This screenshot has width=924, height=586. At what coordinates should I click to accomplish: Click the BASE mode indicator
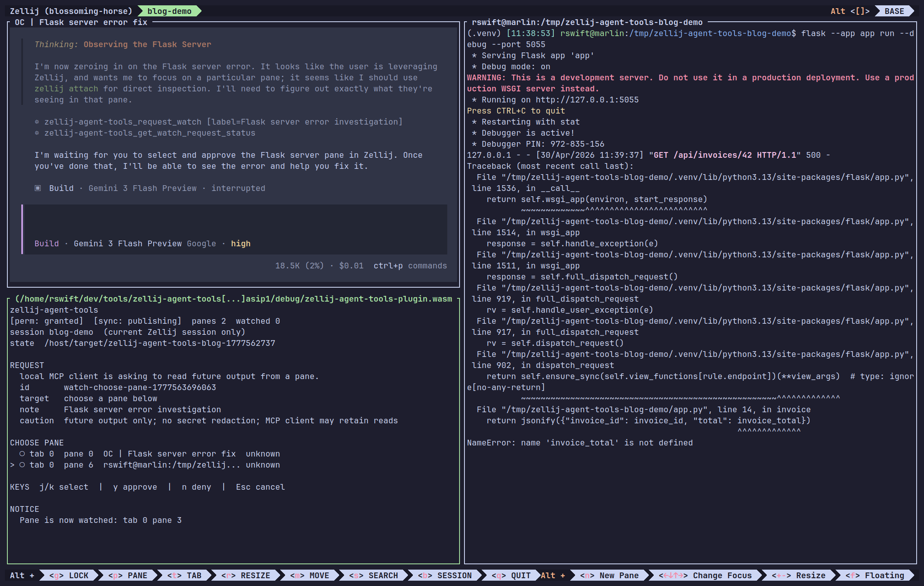pos(894,11)
